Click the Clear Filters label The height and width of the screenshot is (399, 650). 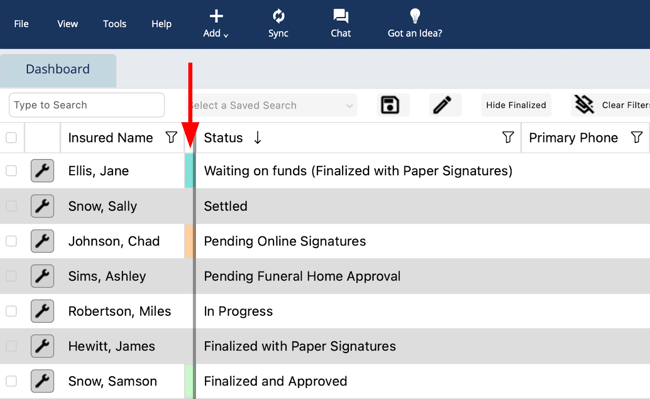coord(626,105)
